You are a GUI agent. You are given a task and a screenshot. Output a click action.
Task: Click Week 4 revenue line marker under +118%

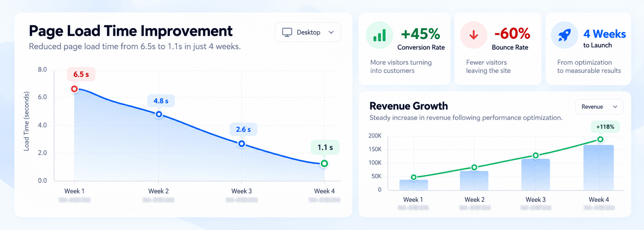tap(600, 140)
